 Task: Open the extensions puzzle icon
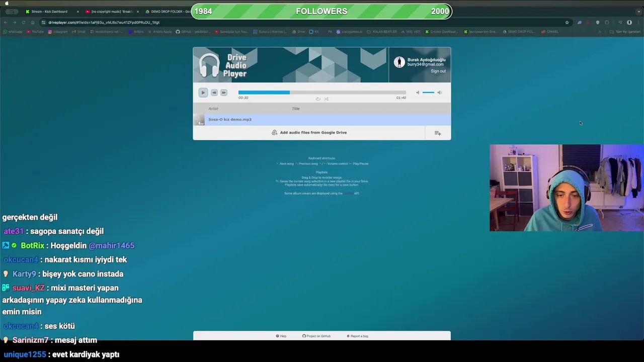coord(607,23)
